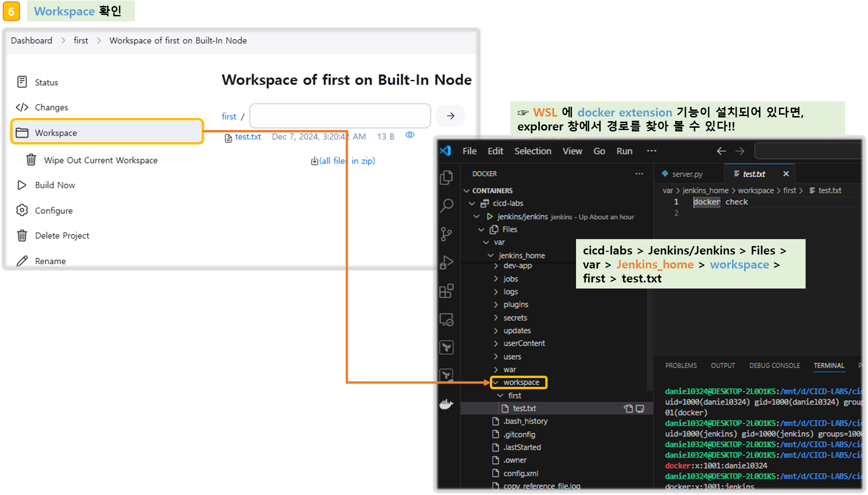Open the Explorer view in activity bar
Image resolution: width=868 pixels, height=495 pixels.
tap(447, 178)
